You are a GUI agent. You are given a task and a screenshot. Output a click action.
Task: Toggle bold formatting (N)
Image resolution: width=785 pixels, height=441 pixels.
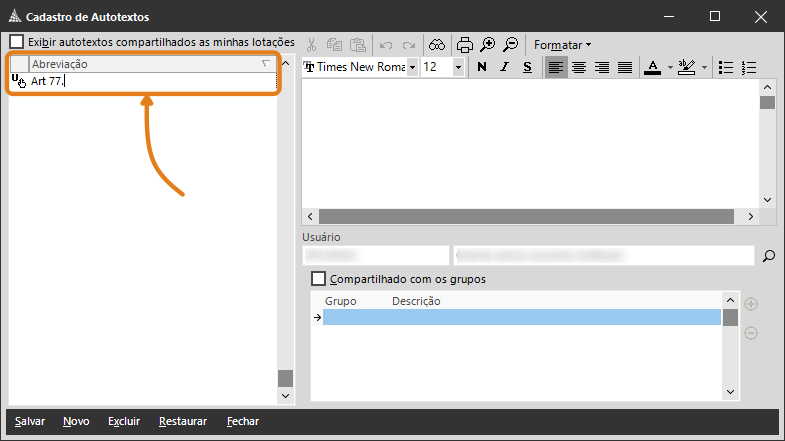click(x=482, y=67)
